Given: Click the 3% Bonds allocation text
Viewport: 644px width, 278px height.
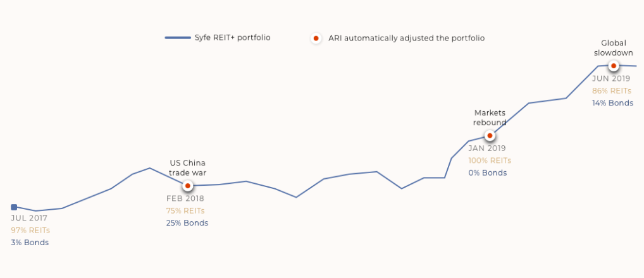Looking at the screenshot, I should tap(30, 243).
